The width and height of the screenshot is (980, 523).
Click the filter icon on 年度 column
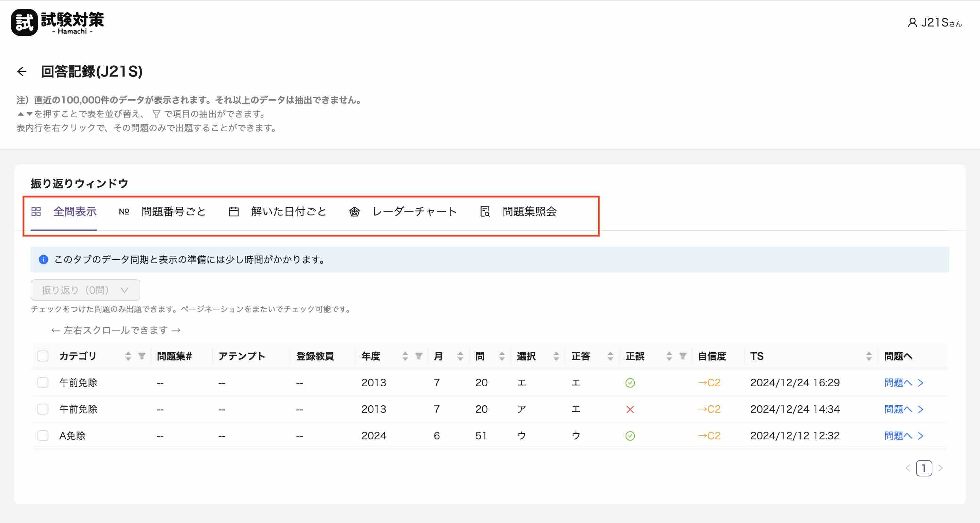419,356
